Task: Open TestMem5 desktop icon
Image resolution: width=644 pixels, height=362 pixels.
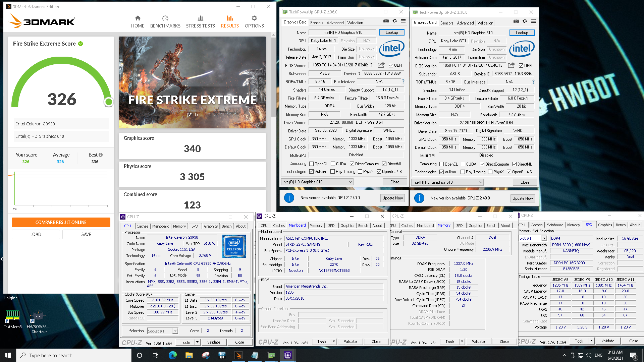Action: (x=12, y=319)
